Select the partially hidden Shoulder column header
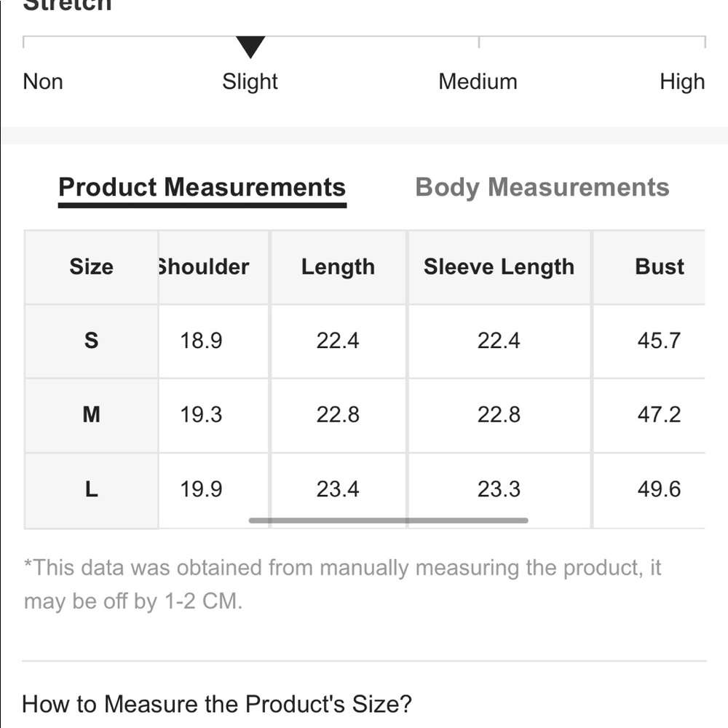Image resolution: width=728 pixels, height=728 pixels. (204, 267)
